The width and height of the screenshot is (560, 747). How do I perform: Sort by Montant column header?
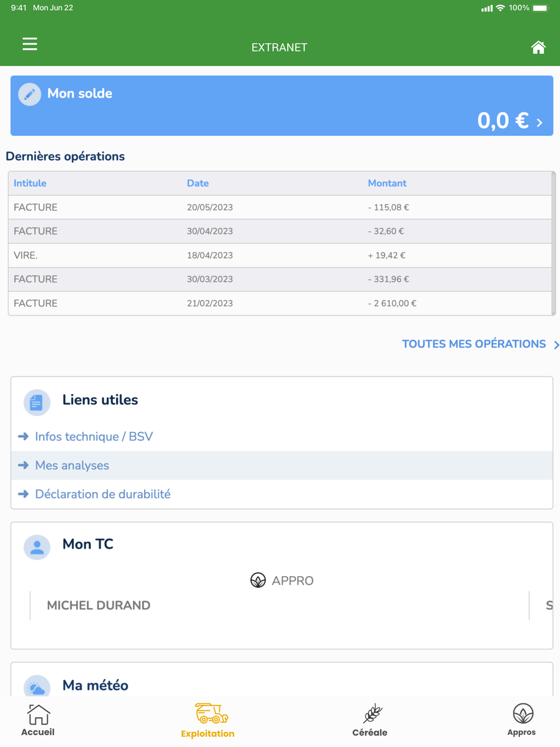click(x=387, y=183)
